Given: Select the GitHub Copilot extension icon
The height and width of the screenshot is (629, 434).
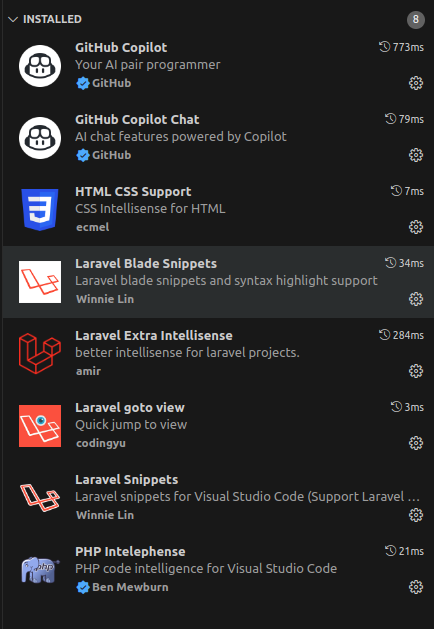Looking at the screenshot, I should click(x=40, y=66).
